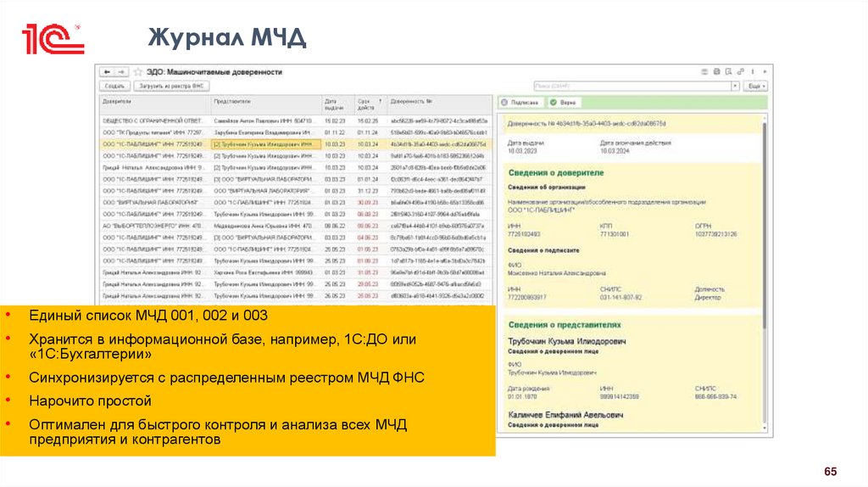The width and height of the screenshot is (868, 487).
Task: Click the expiry date 31.12.23
Action: (x=368, y=191)
